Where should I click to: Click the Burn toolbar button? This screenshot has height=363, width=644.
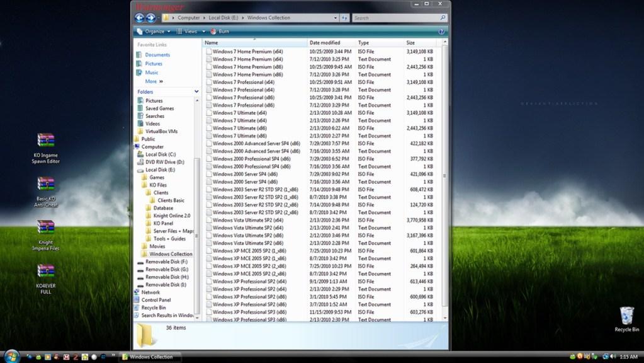coord(220,32)
